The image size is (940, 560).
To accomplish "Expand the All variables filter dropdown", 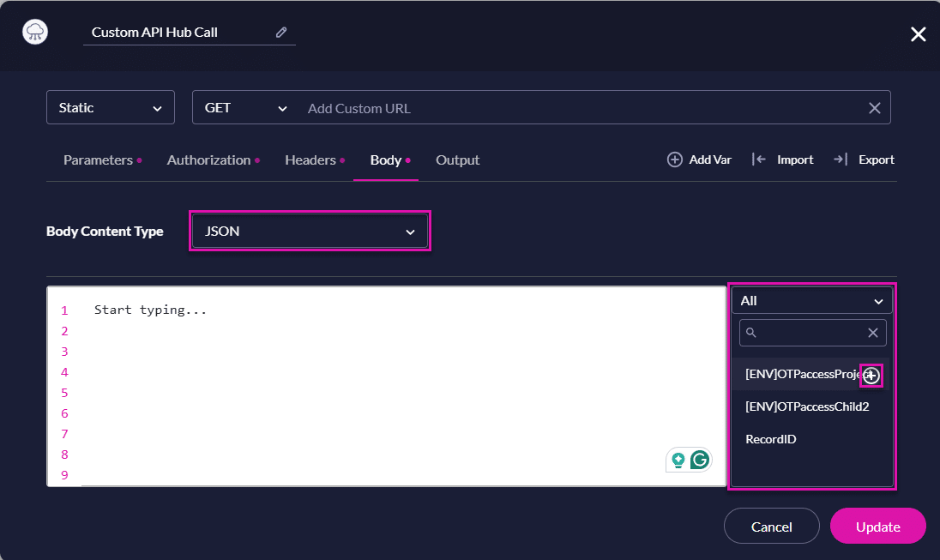I will coord(810,300).
